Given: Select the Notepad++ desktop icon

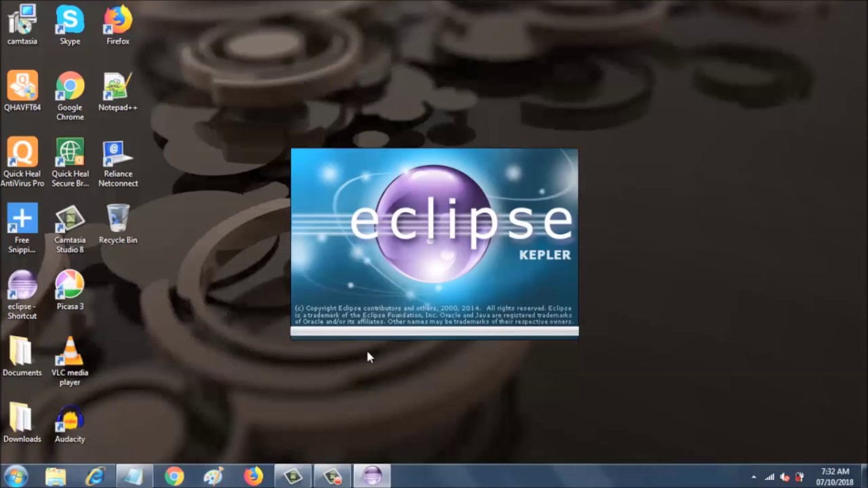Looking at the screenshot, I should click(x=118, y=91).
